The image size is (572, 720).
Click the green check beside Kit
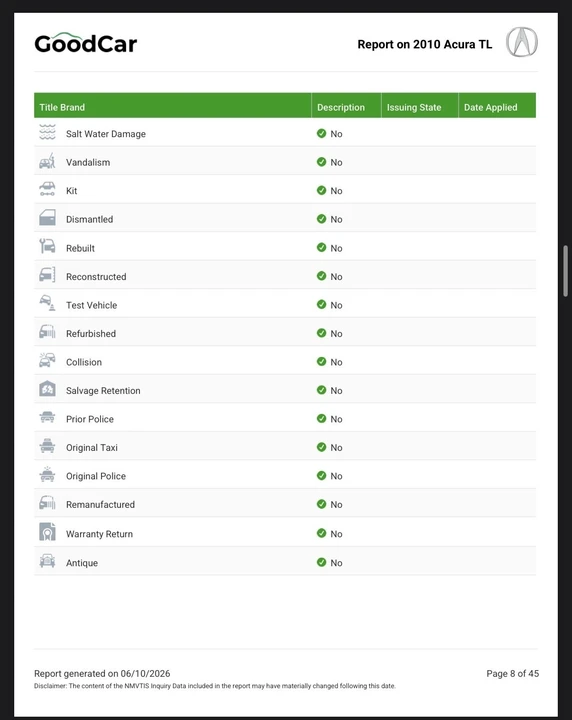coord(321,190)
